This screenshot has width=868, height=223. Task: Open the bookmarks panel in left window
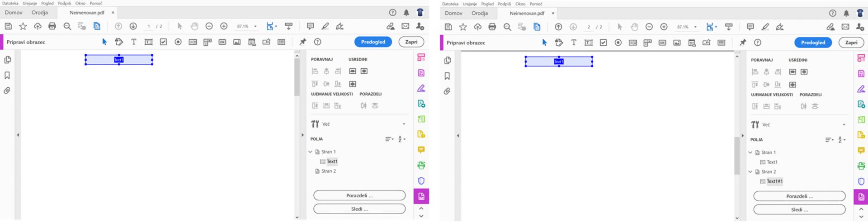tap(7, 75)
